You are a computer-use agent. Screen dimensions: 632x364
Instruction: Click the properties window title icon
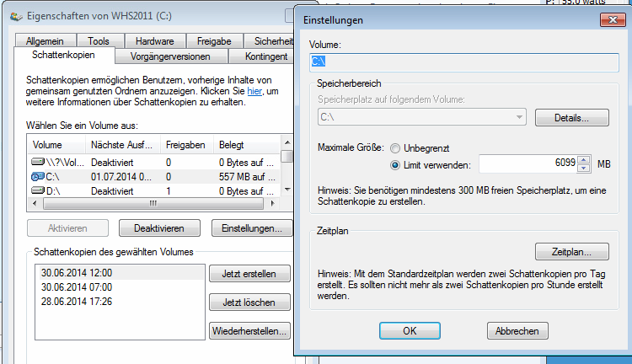click(17, 17)
